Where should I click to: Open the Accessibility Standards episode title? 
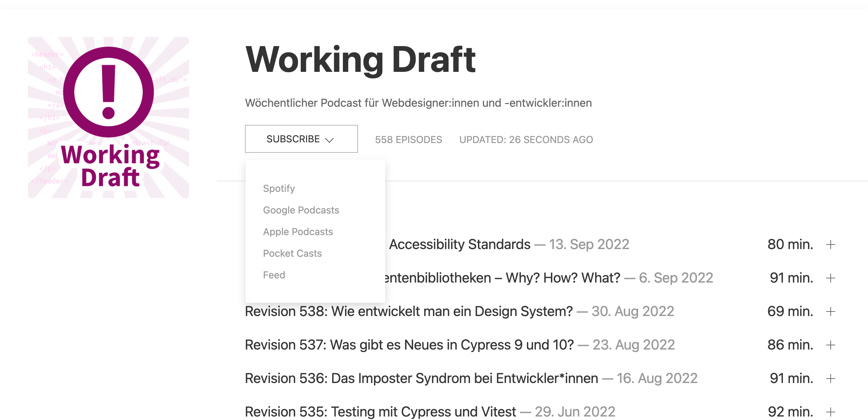[x=460, y=244]
